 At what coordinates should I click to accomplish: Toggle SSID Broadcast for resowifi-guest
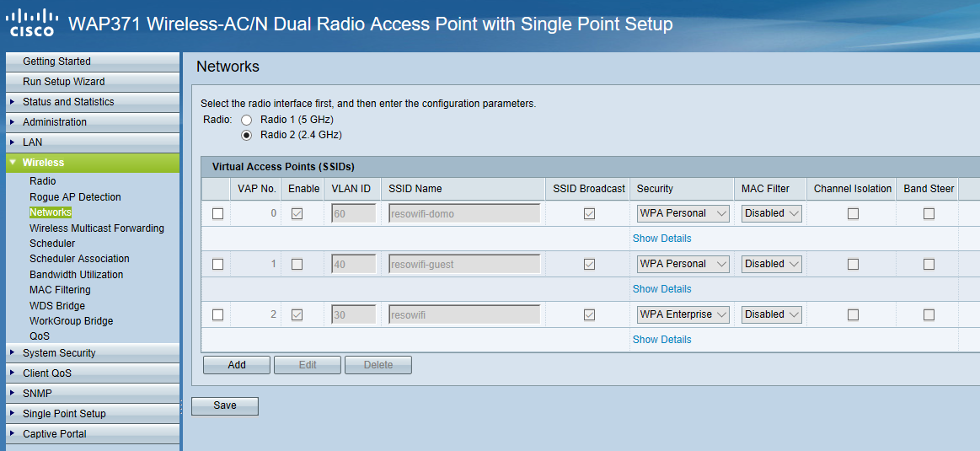pyautogui.click(x=589, y=264)
